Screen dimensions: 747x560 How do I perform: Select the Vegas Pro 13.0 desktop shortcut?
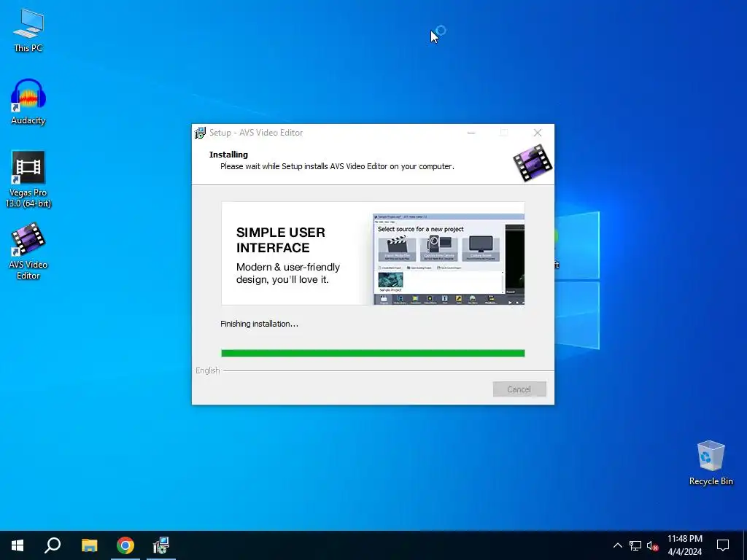tap(28, 179)
